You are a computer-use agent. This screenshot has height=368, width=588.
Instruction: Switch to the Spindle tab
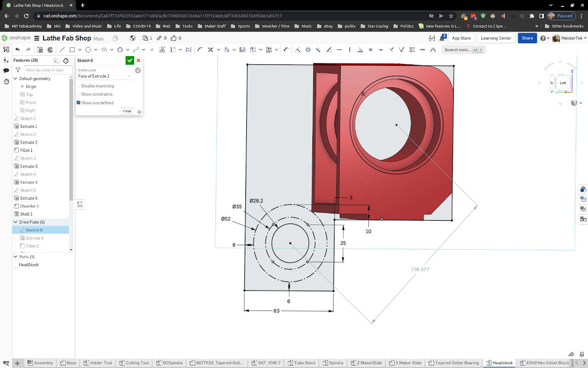click(x=333, y=363)
